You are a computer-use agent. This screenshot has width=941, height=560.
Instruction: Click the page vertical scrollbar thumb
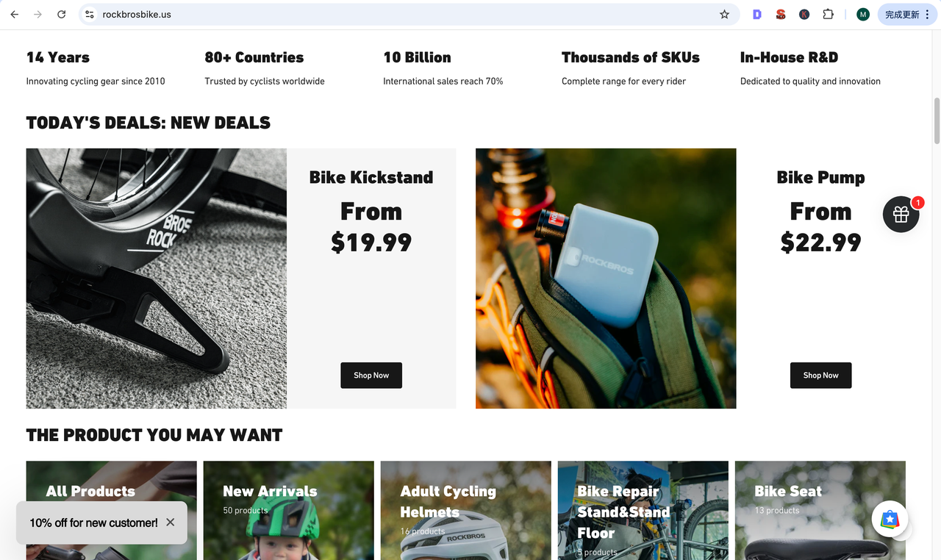[937, 121]
